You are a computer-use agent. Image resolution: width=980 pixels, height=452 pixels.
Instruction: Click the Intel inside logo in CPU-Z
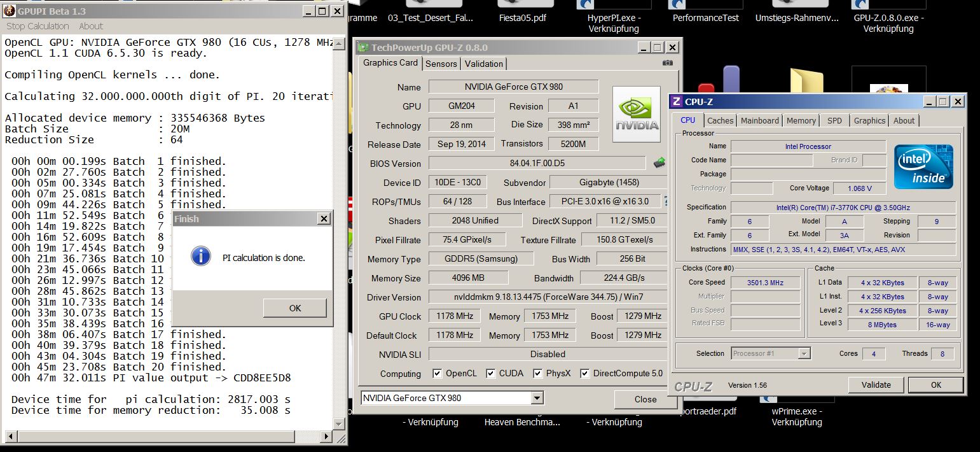coord(923,167)
